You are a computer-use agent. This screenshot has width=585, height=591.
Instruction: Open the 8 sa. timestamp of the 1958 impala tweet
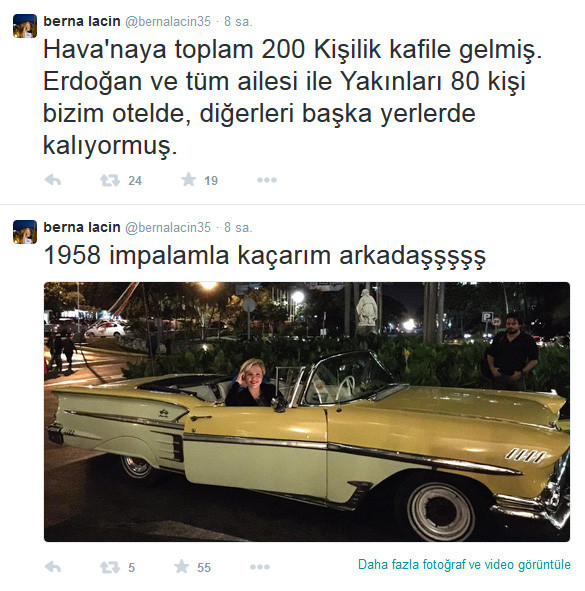tap(238, 227)
